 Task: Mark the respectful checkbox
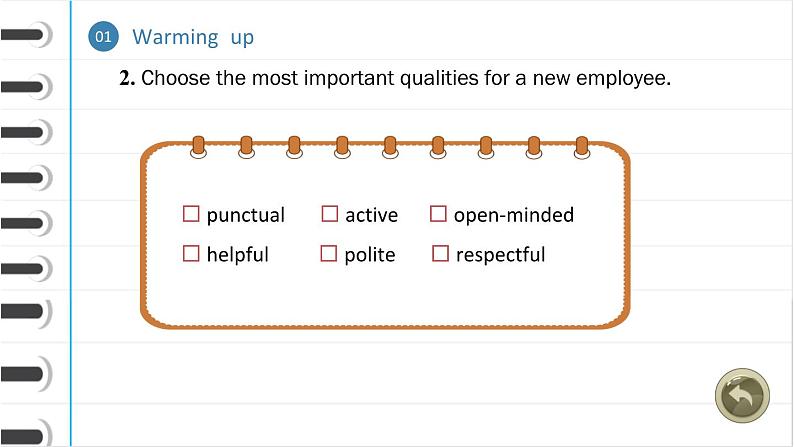(x=440, y=253)
